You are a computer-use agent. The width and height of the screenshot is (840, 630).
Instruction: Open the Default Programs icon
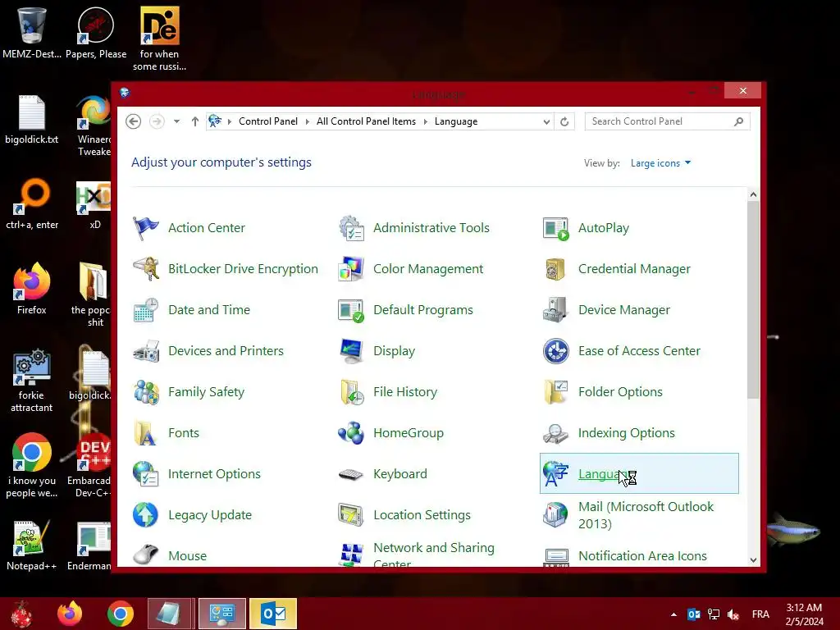click(x=351, y=310)
